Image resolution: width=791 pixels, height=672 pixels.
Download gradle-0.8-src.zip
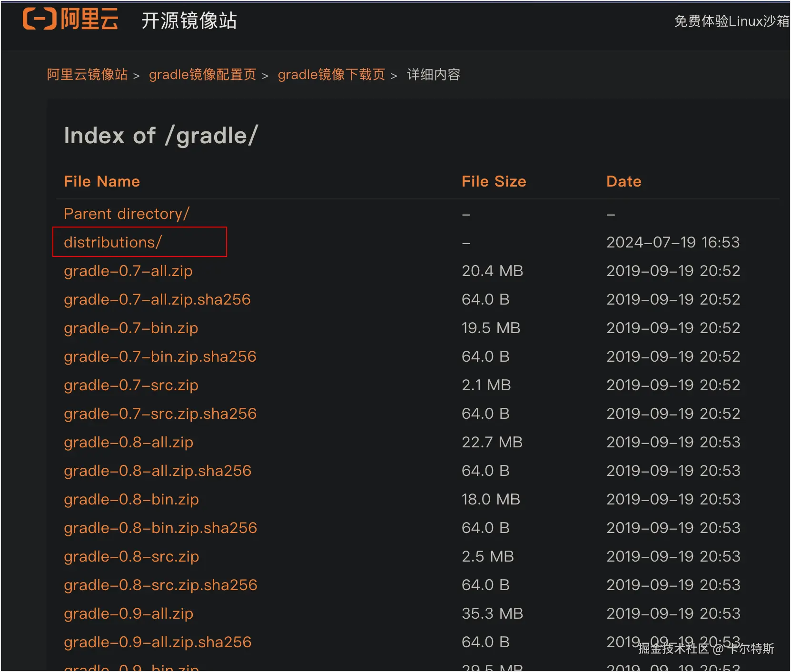pyautogui.click(x=131, y=556)
